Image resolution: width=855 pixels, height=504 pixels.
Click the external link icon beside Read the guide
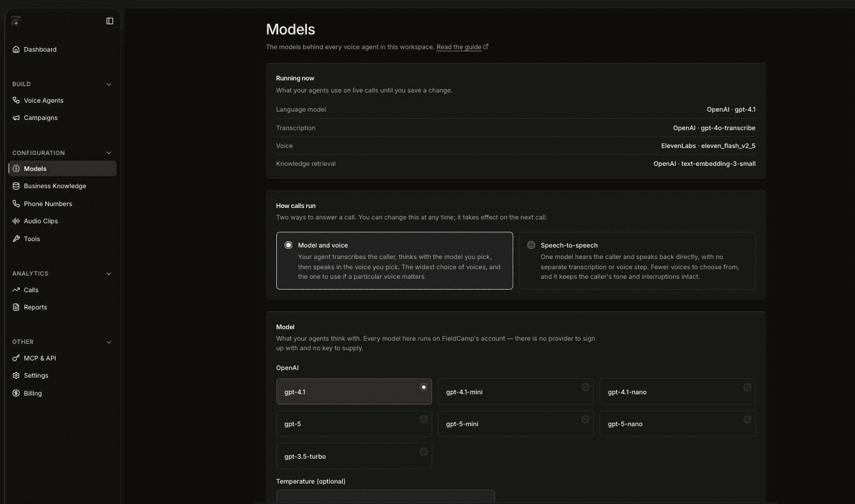pyautogui.click(x=486, y=46)
